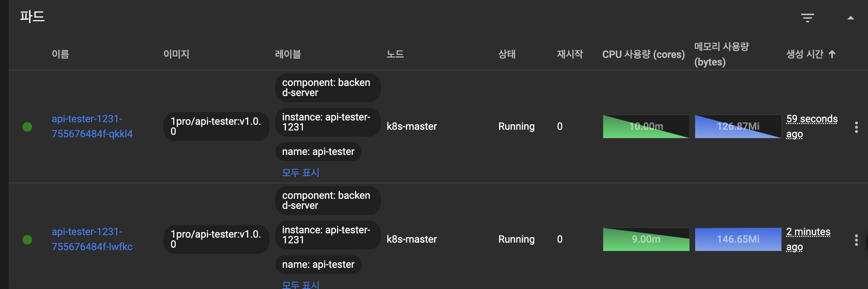Sort by 이름 column header
The height and width of the screenshot is (289, 868).
tap(60, 54)
